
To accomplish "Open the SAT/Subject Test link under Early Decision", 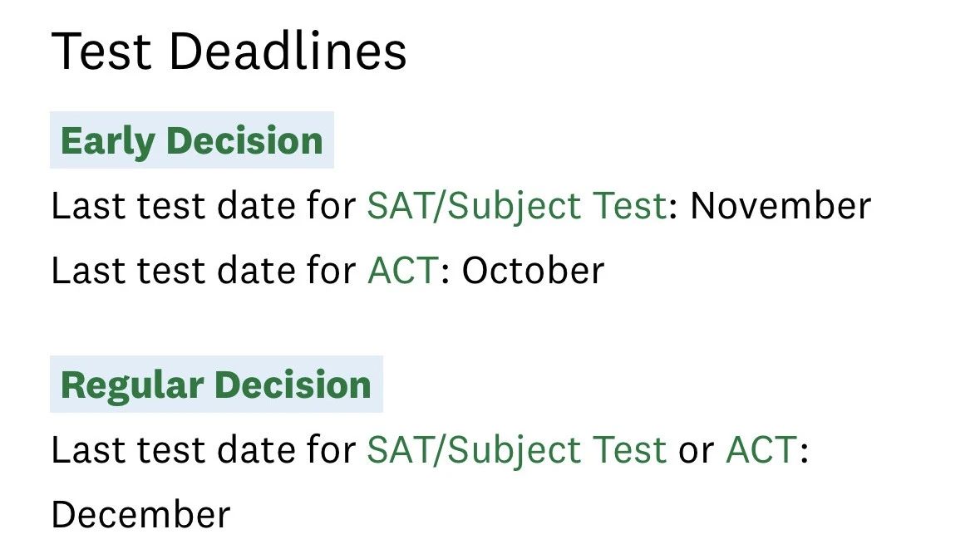I will point(517,206).
